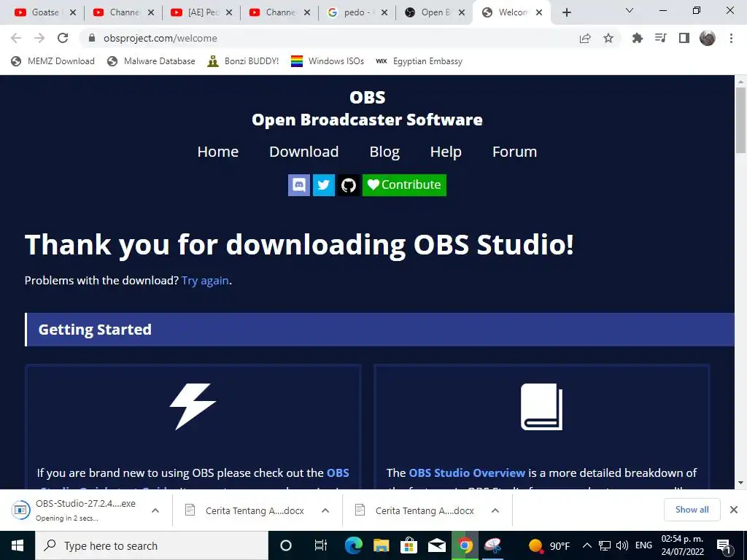This screenshot has height=560, width=747.
Task: Open the Forum navigation item
Action: point(514,152)
